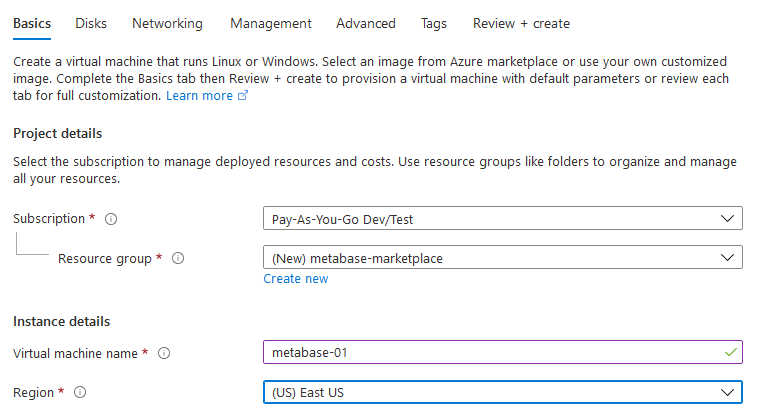773x416 pixels.
Task: Switch to the Disks tab
Action: pos(91,24)
